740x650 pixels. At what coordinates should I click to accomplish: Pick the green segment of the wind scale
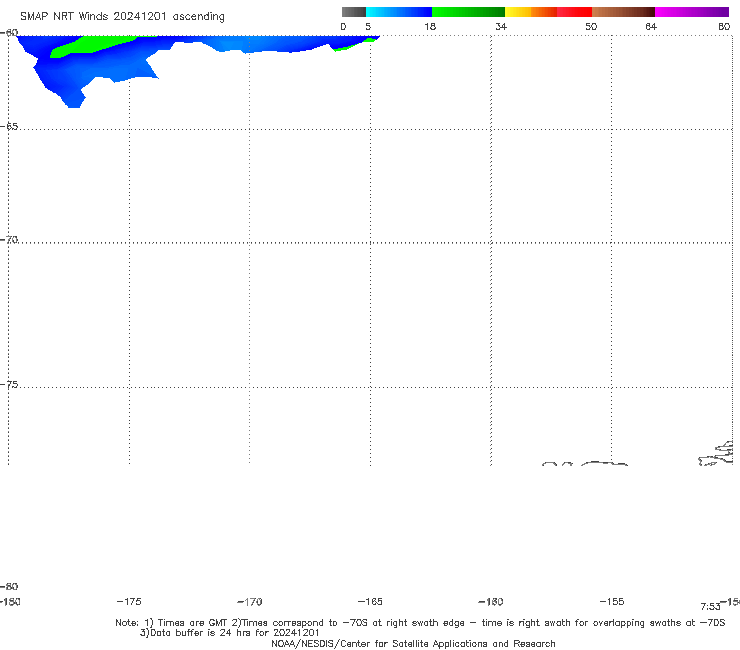tap(468, 12)
